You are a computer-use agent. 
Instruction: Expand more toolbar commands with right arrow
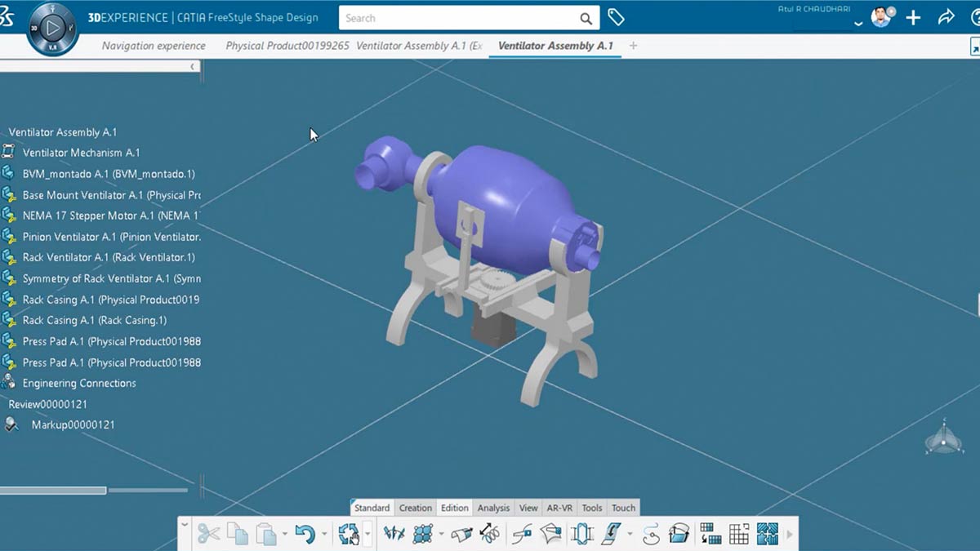click(790, 534)
